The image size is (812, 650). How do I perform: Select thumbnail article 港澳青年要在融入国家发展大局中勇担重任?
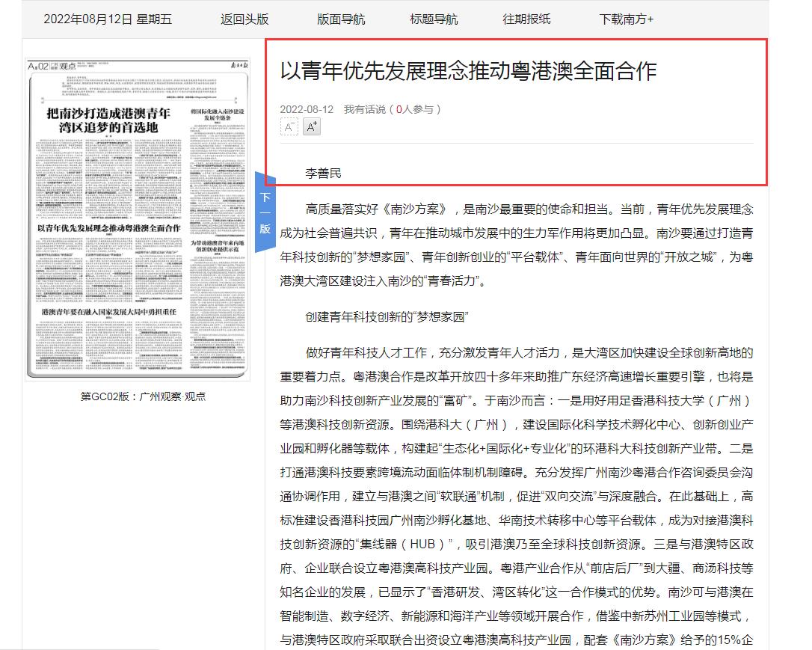point(108,312)
